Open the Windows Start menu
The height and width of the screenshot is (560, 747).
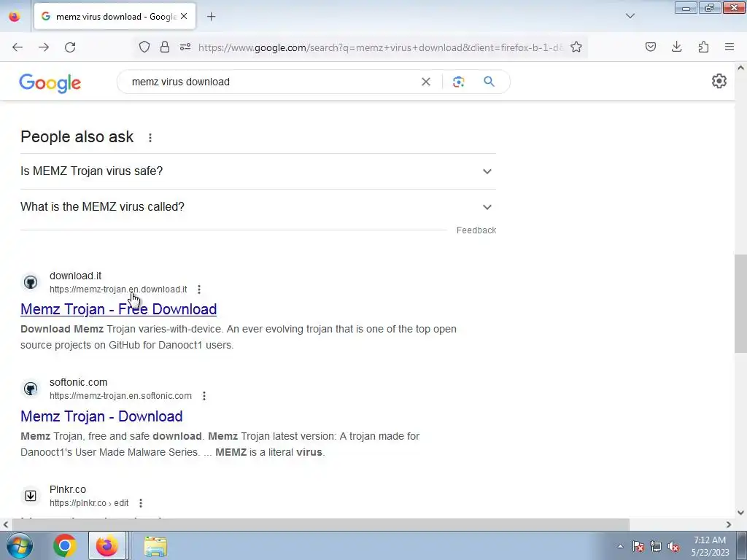click(x=19, y=545)
